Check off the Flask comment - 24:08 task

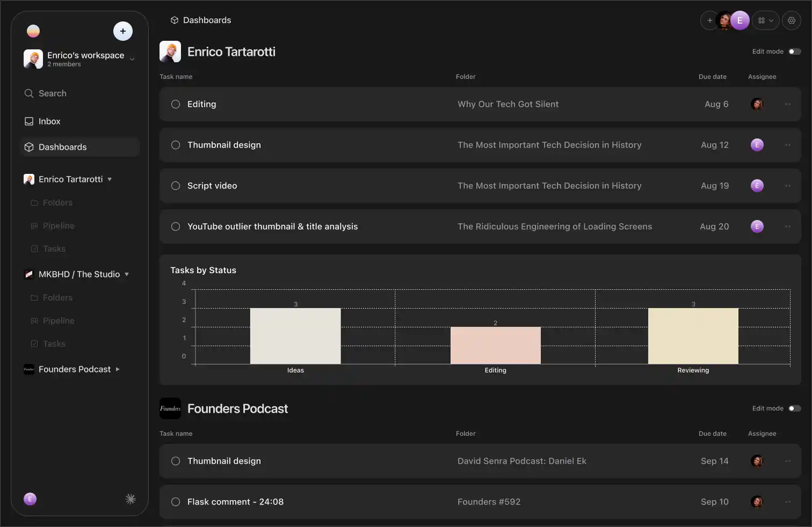[176, 502]
